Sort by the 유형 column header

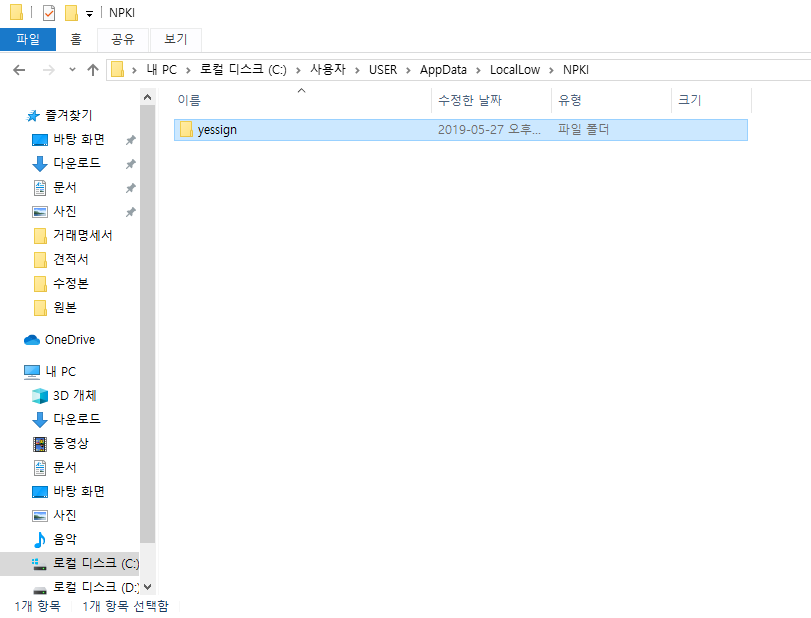coord(611,100)
